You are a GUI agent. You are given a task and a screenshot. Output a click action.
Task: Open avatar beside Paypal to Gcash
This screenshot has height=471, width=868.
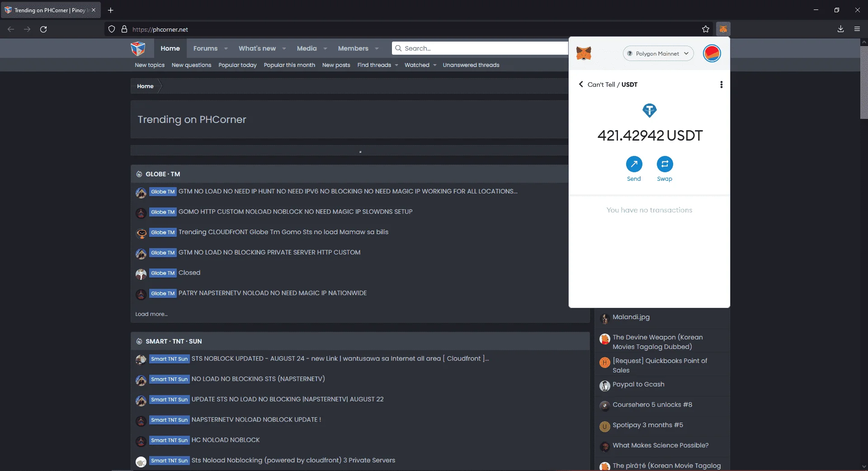click(604, 386)
